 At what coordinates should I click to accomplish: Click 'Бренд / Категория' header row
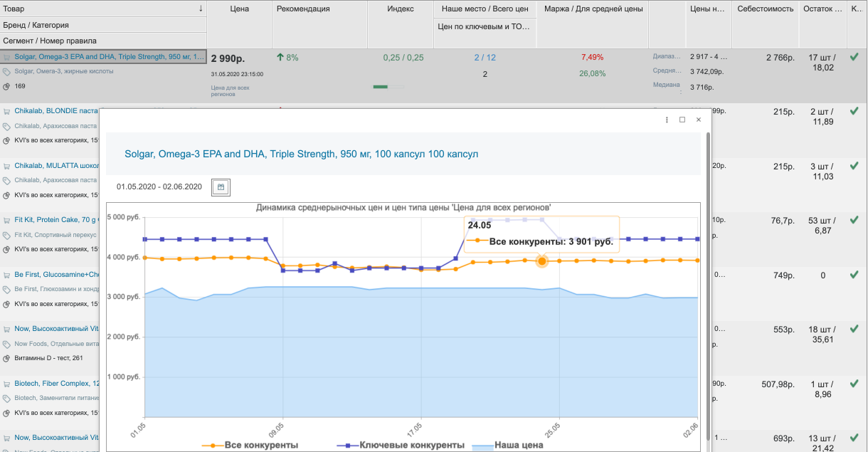tap(103, 25)
